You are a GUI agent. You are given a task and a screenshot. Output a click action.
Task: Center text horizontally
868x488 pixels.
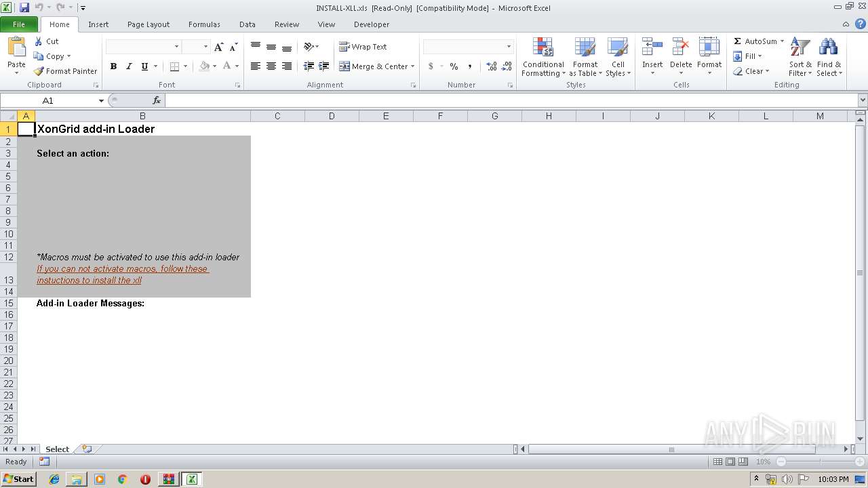(271, 66)
